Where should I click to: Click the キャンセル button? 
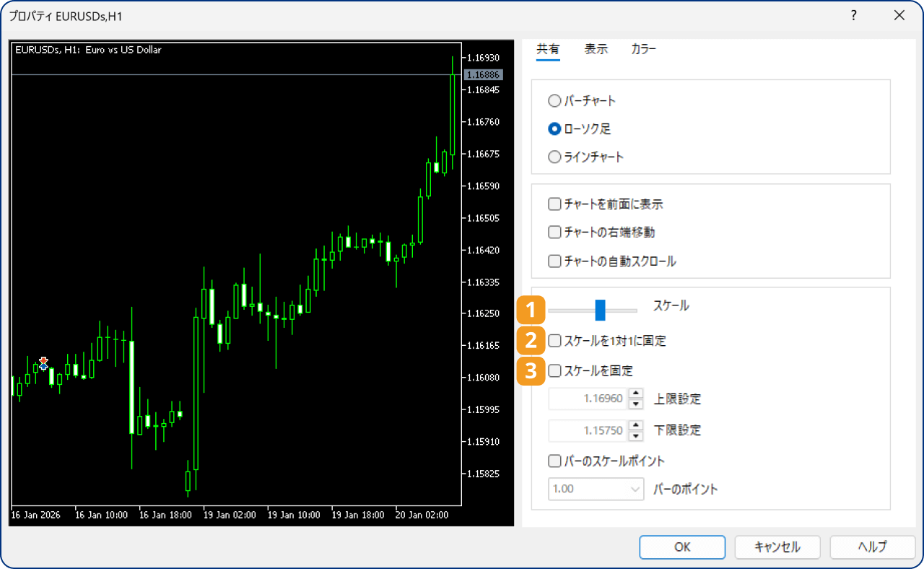pos(777,547)
